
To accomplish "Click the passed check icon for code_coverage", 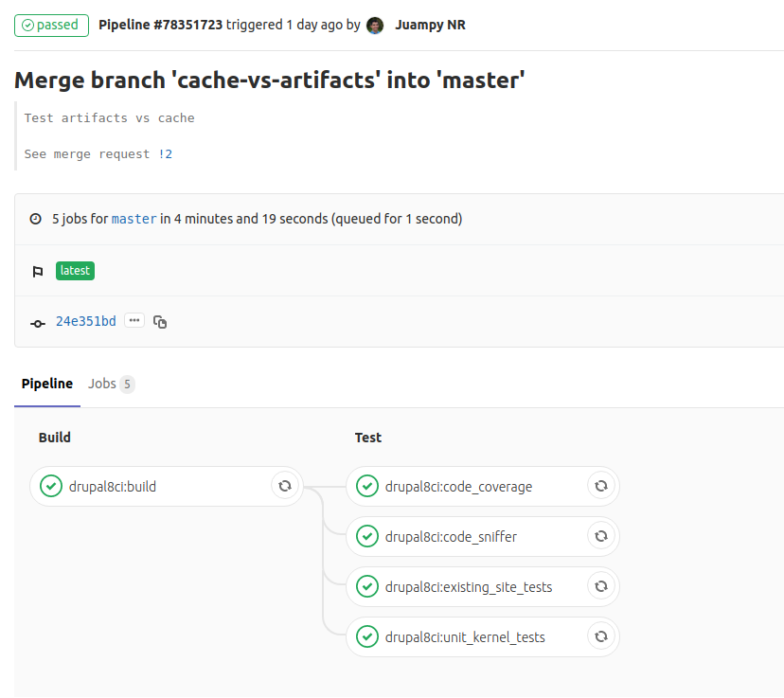I will click(x=367, y=486).
